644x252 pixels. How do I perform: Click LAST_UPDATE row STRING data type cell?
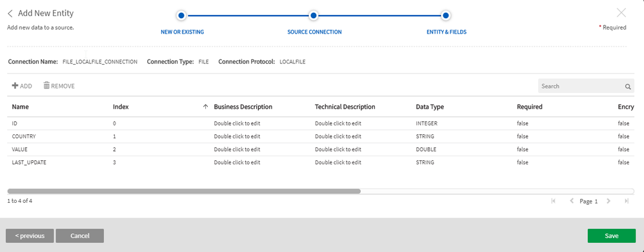click(425, 162)
